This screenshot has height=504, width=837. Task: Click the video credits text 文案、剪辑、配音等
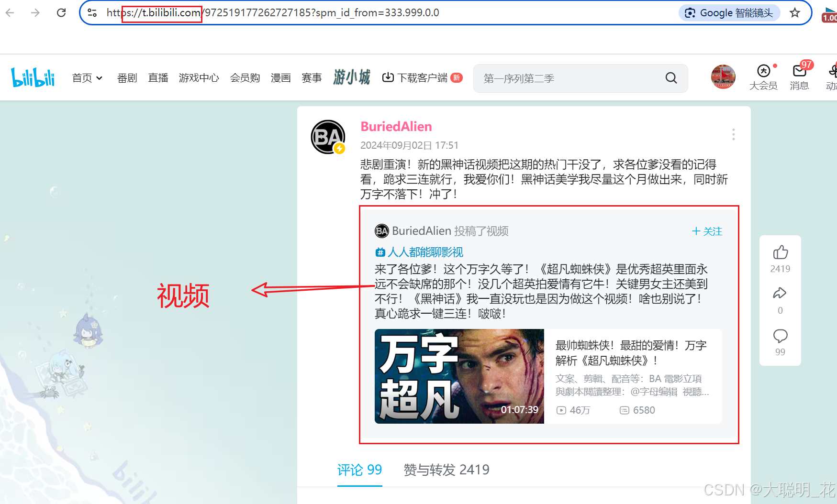[632, 385]
